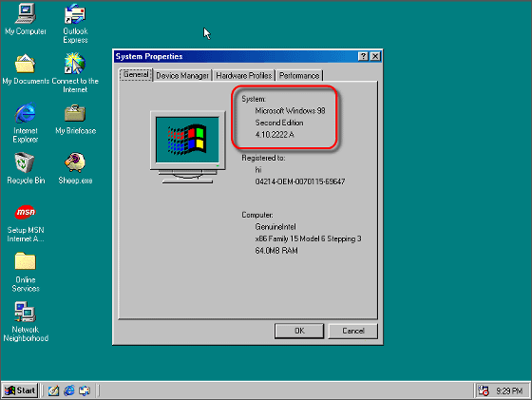Click the Connect to the Internet icon
The height and width of the screenshot is (400, 532).
75,73
